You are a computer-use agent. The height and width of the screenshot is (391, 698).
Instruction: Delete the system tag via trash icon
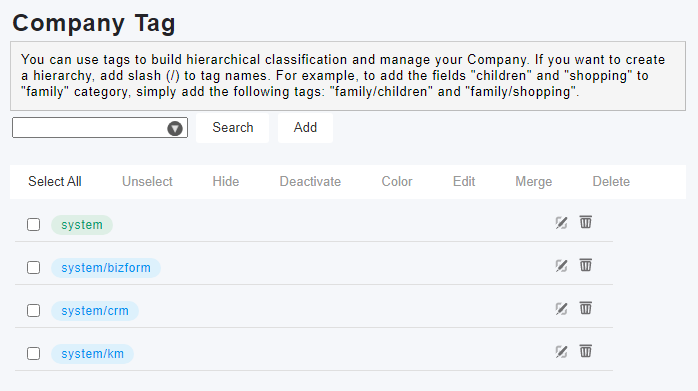[x=586, y=222]
